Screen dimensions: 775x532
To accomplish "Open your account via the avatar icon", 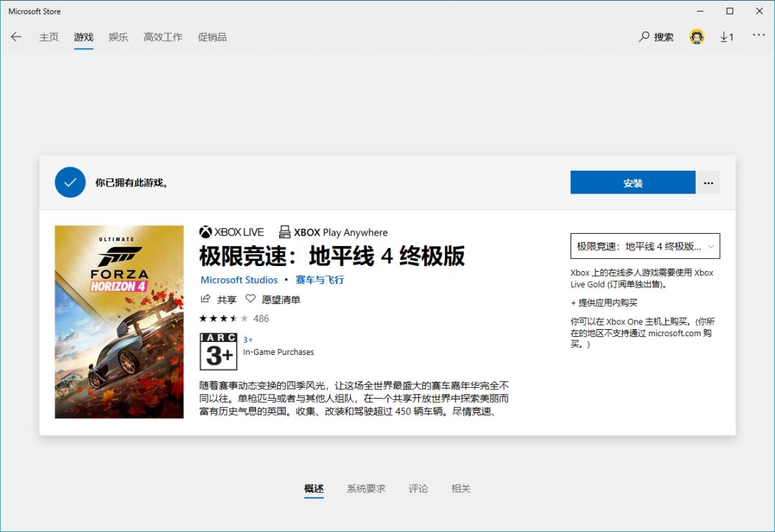I will coord(695,37).
